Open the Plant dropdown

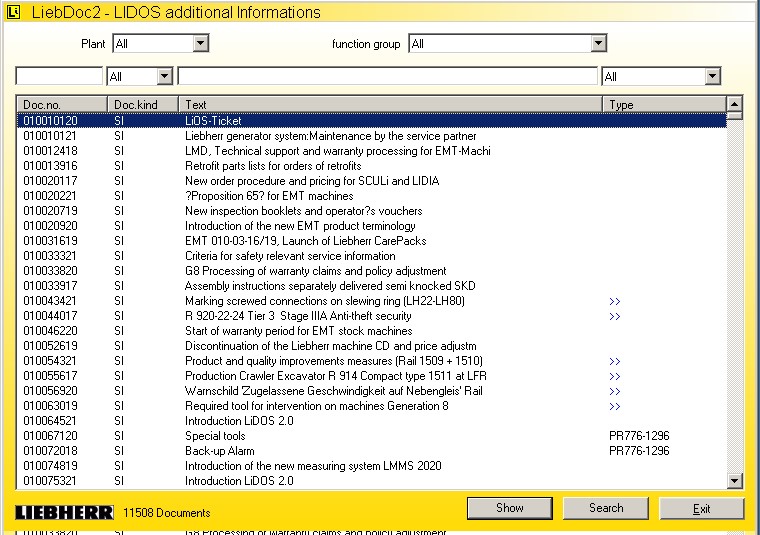click(x=201, y=44)
